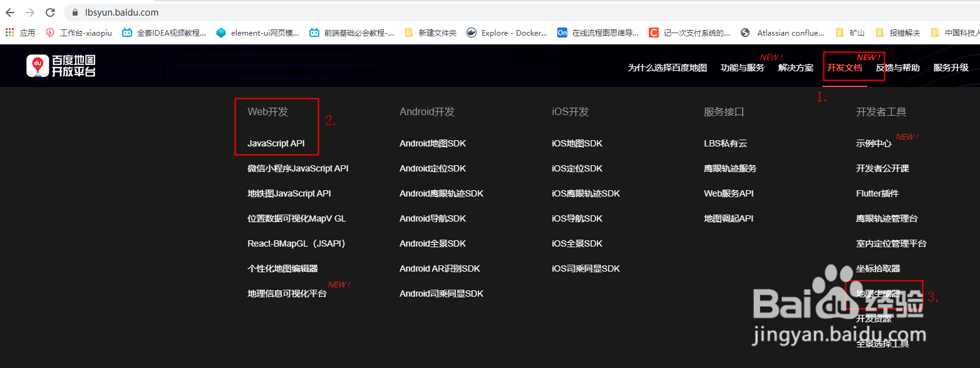Open the 工作台-xiaopiu bookmark
Viewport: 980px width, 368px height.
click(78, 33)
